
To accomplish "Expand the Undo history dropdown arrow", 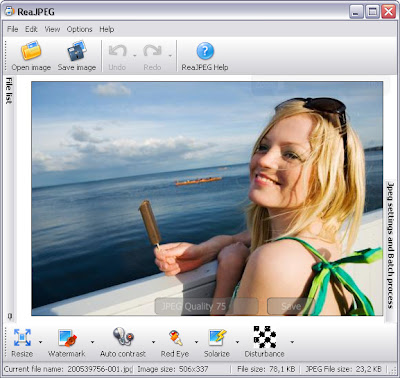I will pos(135,55).
